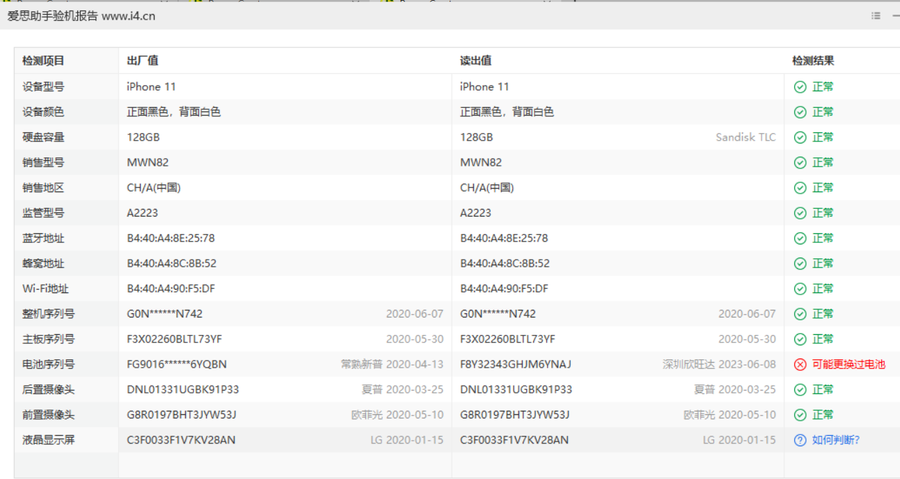
Task: Click green check icon in 整机序列号 row
Action: click(800, 314)
